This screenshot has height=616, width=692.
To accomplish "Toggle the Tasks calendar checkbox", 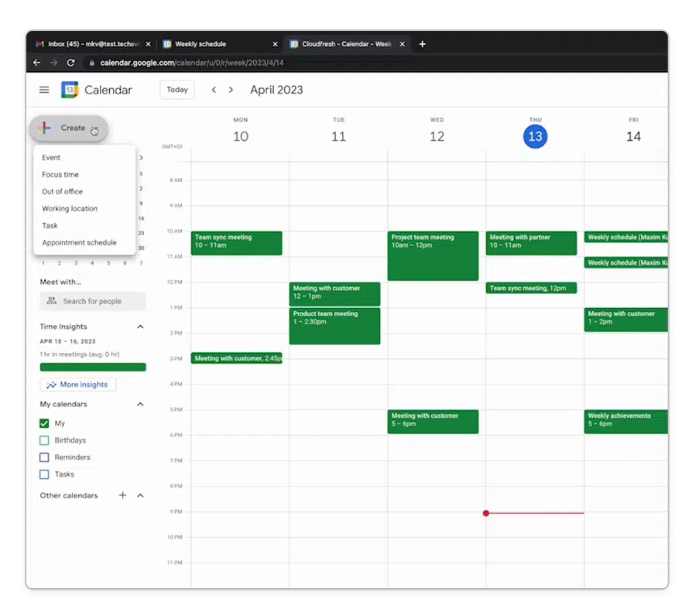I will 44,474.
